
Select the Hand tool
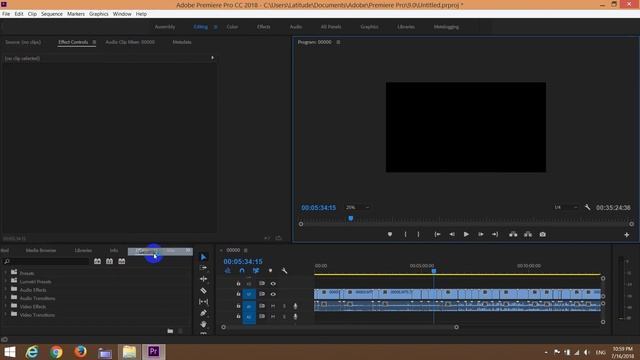[203, 324]
